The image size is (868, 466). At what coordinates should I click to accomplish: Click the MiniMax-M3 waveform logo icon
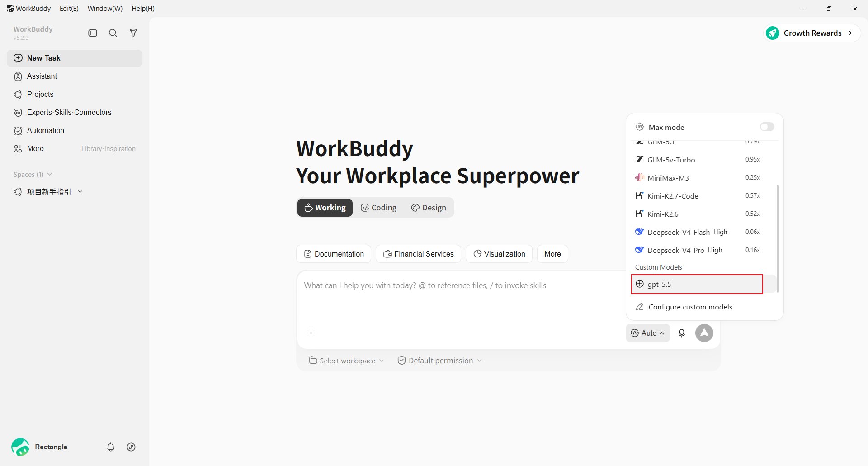pyautogui.click(x=639, y=177)
